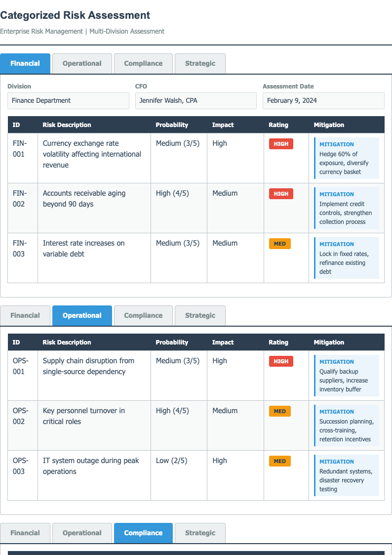Click the HIGH rating badge for FIN-002
Viewport: 392px width, 555px height.
[x=281, y=194]
